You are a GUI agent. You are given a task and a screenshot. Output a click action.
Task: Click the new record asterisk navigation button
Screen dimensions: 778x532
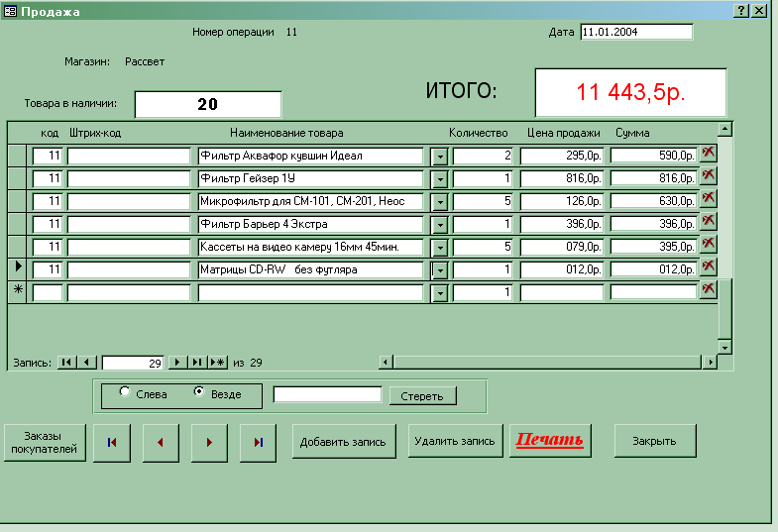[217, 363]
